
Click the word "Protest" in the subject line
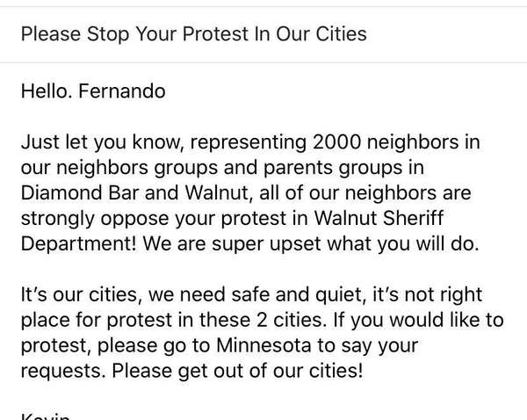(215, 34)
